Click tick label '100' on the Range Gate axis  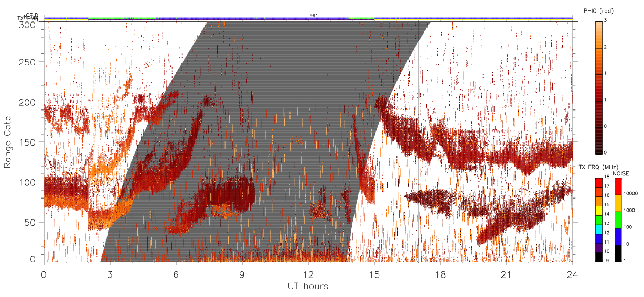(x=28, y=182)
